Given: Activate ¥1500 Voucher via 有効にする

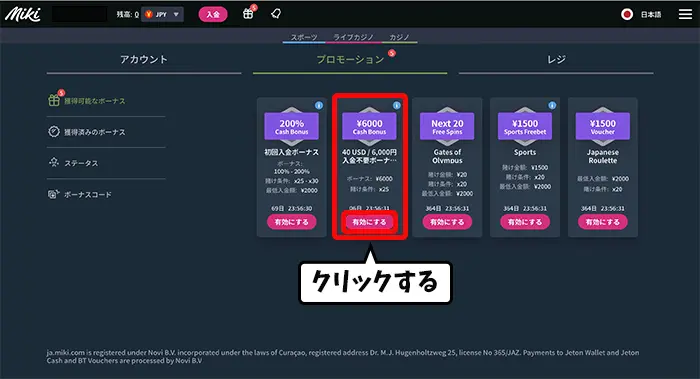Looking at the screenshot, I should [x=603, y=222].
